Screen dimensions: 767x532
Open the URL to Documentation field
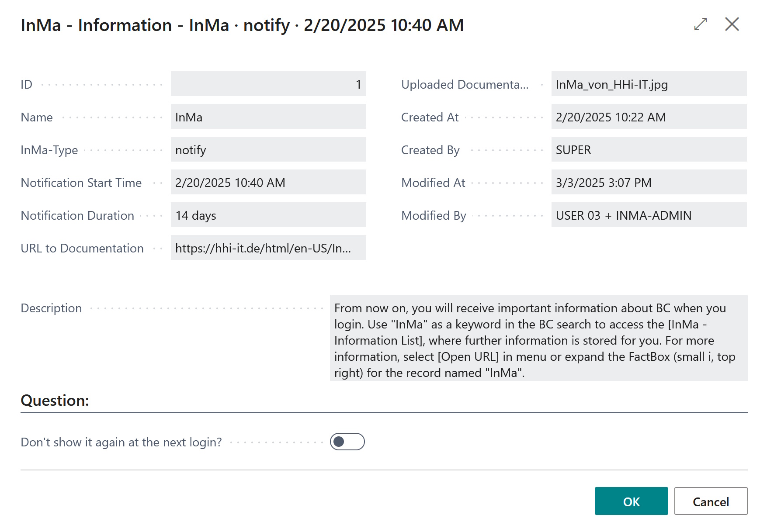[x=268, y=248]
